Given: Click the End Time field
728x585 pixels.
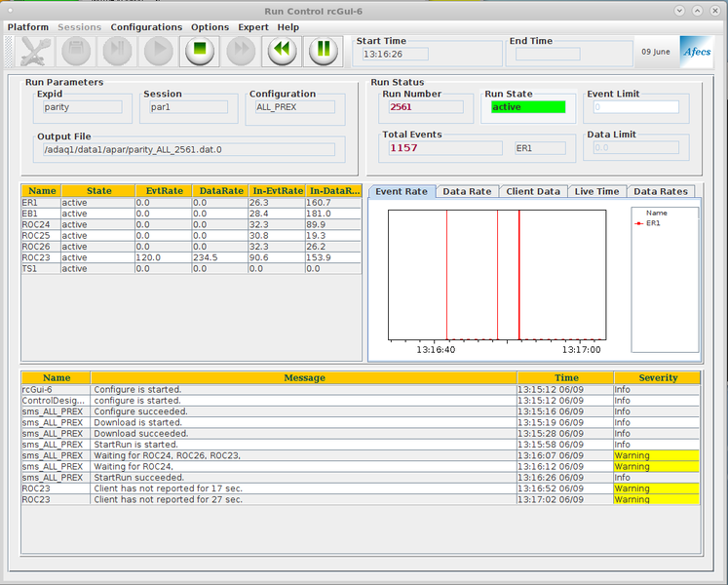Looking at the screenshot, I should pos(548,55).
